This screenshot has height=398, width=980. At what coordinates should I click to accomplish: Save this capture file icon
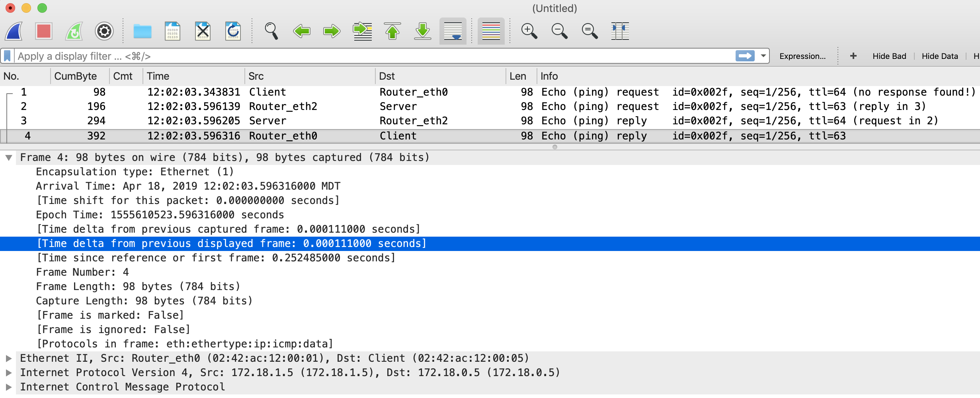tap(173, 31)
